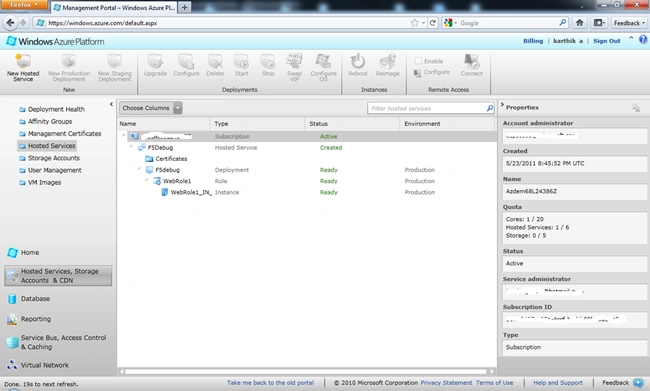Click the Status column header
This screenshot has height=391, width=650.
coord(352,124)
